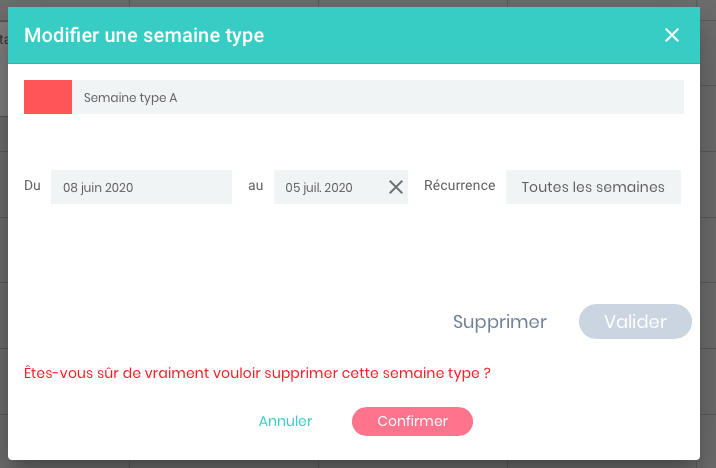
Task: Click the Récurrence label
Action: click(x=459, y=186)
